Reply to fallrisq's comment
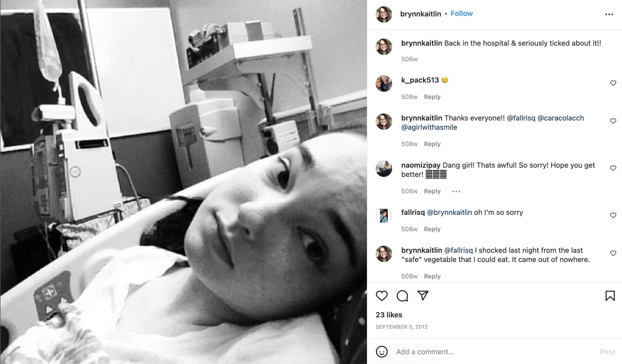Screen dimensions: 622x364 pyautogui.click(x=432, y=229)
